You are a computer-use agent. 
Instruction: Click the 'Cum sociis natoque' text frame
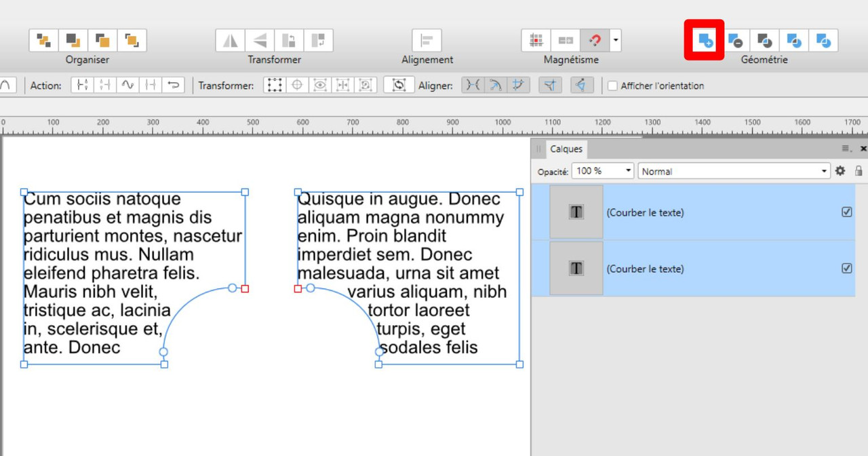pos(134,278)
